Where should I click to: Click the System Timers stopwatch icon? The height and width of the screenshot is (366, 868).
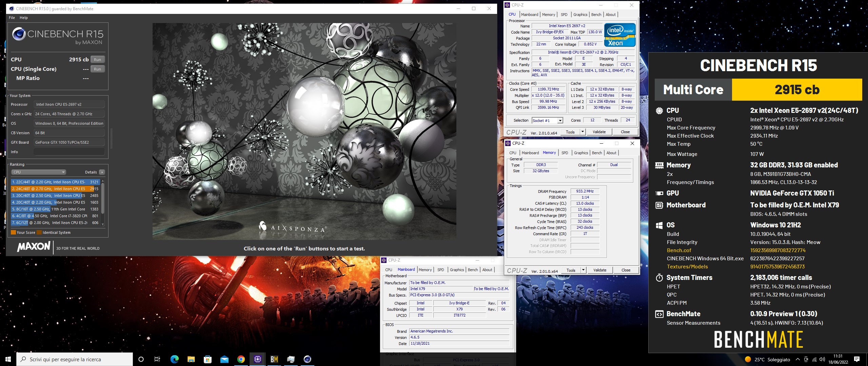659,278
